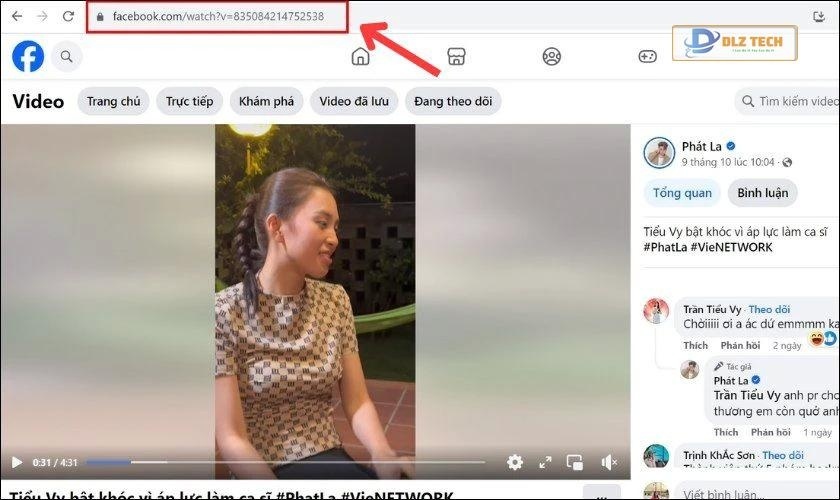Open Groups via people circle icon
Screen dimensions: 840x500
[x=552, y=56]
